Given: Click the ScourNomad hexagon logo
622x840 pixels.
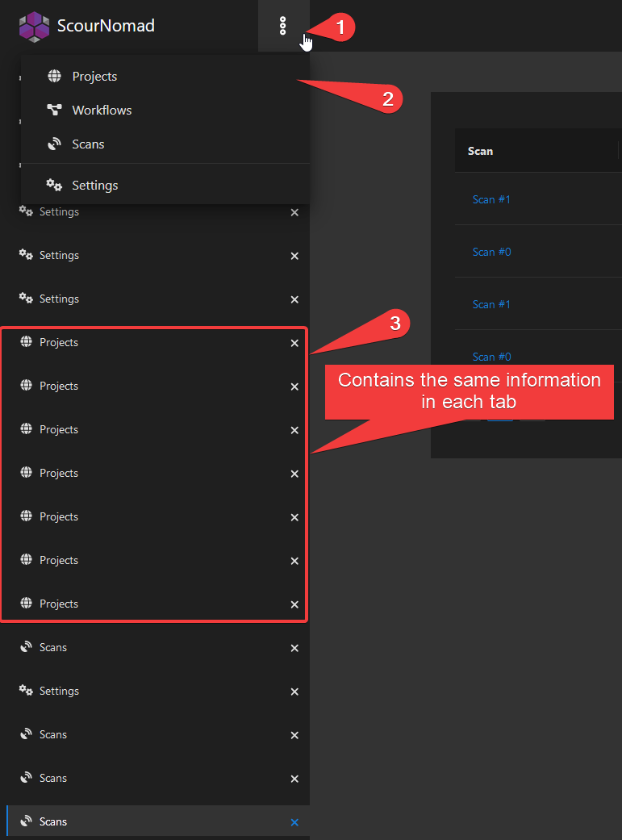Looking at the screenshot, I should coord(35,27).
